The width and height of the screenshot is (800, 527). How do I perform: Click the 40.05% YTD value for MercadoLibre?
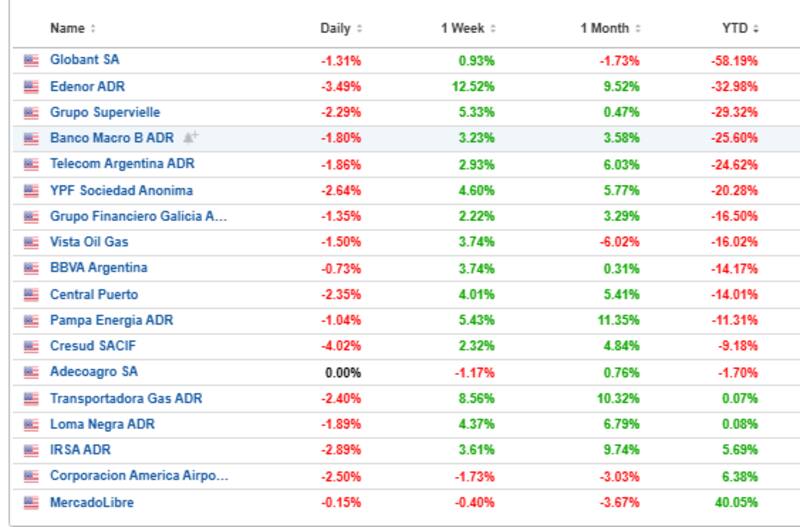click(738, 502)
